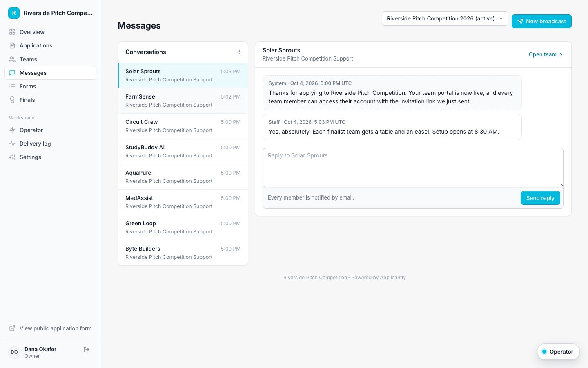Screen dimensions: 588x368
Task: Open Overview via its grid icon
Action: (x=12, y=32)
